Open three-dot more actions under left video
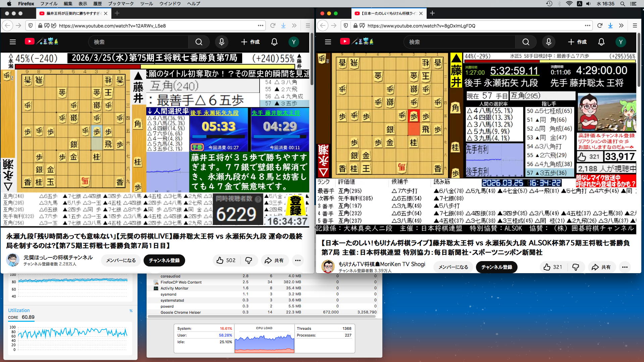The width and height of the screenshot is (644, 362). click(298, 260)
